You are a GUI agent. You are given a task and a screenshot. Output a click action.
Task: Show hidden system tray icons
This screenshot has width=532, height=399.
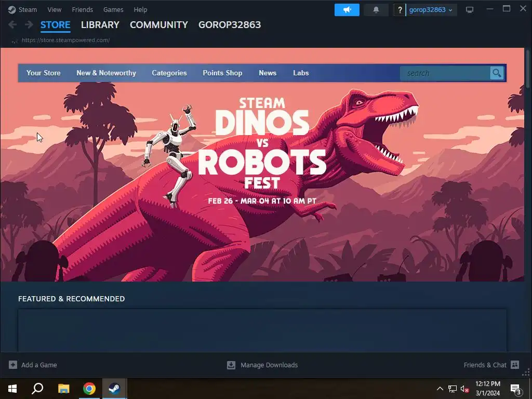tap(440, 389)
